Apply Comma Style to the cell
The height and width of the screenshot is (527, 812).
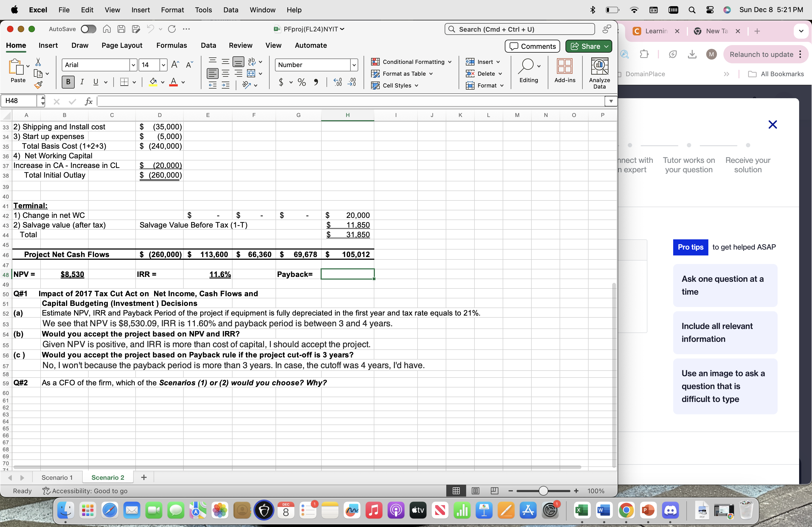click(316, 82)
